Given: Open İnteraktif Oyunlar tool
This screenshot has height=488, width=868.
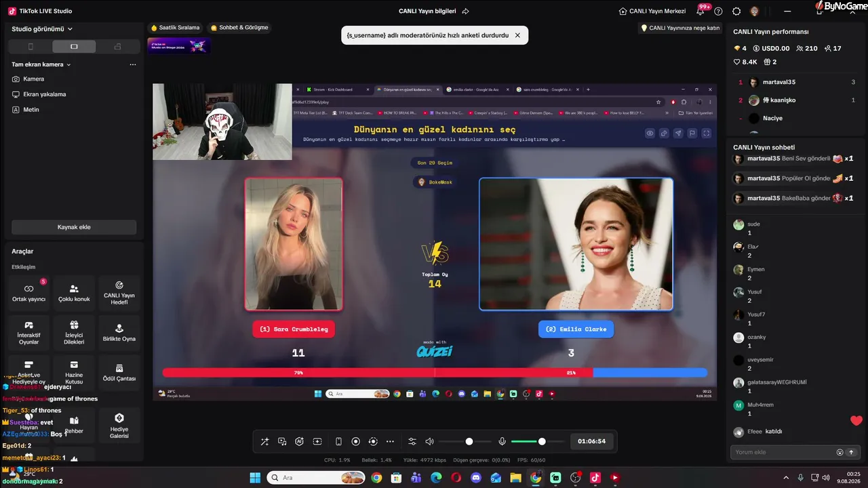Looking at the screenshot, I should [28, 333].
